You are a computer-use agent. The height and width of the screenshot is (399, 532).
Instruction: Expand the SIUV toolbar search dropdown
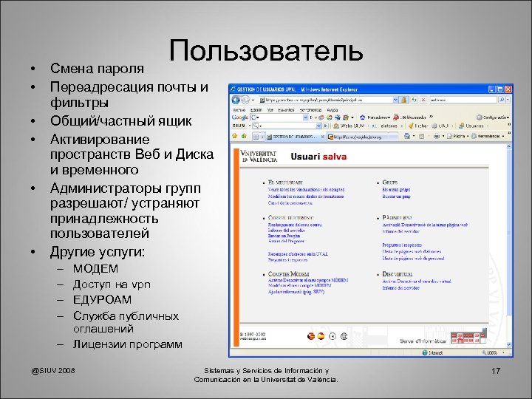click(x=318, y=126)
